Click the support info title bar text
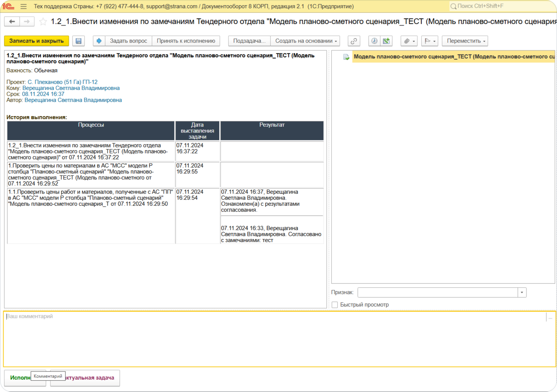The image size is (557, 392). click(194, 6)
